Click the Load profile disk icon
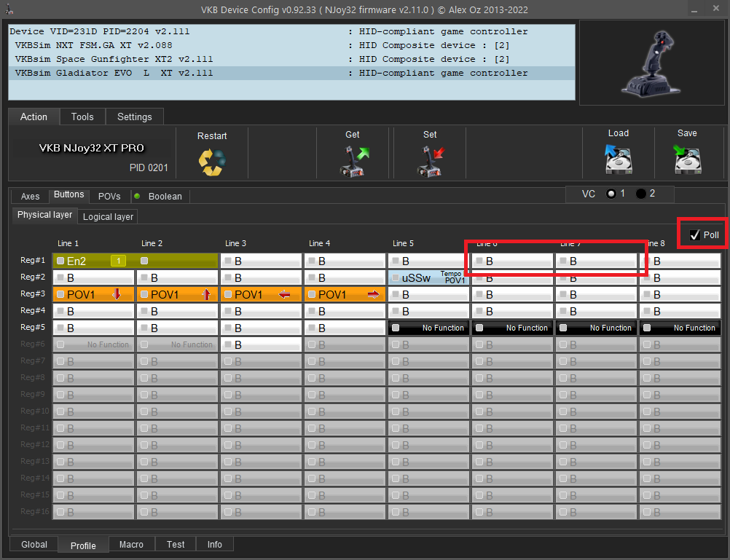 [x=618, y=159]
